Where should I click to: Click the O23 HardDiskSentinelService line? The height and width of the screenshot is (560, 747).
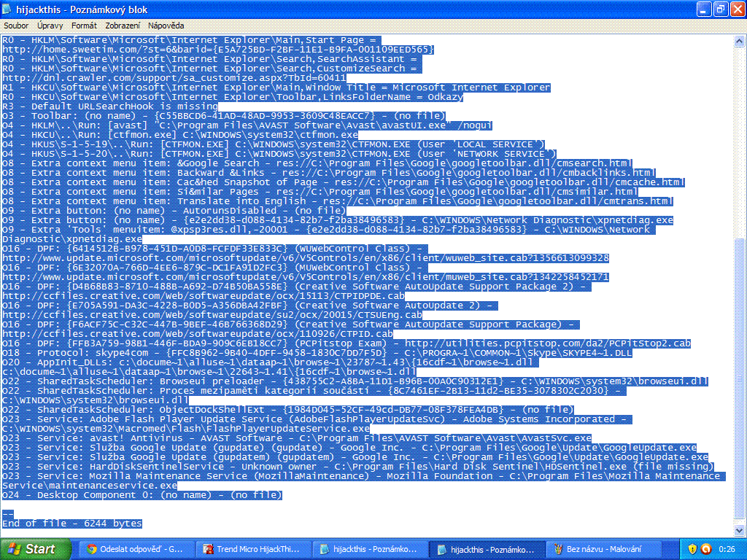click(358, 467)
